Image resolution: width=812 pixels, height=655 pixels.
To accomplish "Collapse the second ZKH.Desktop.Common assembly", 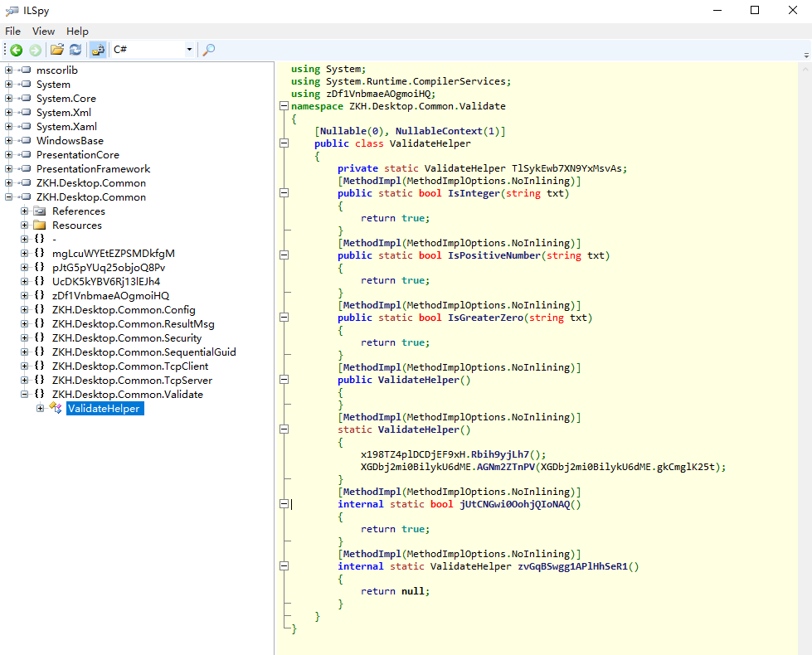I will pos(9,196).
